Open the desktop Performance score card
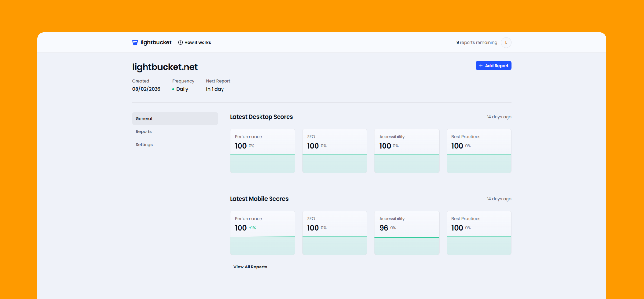Screen dimensions: 644x299 (262, 151)
